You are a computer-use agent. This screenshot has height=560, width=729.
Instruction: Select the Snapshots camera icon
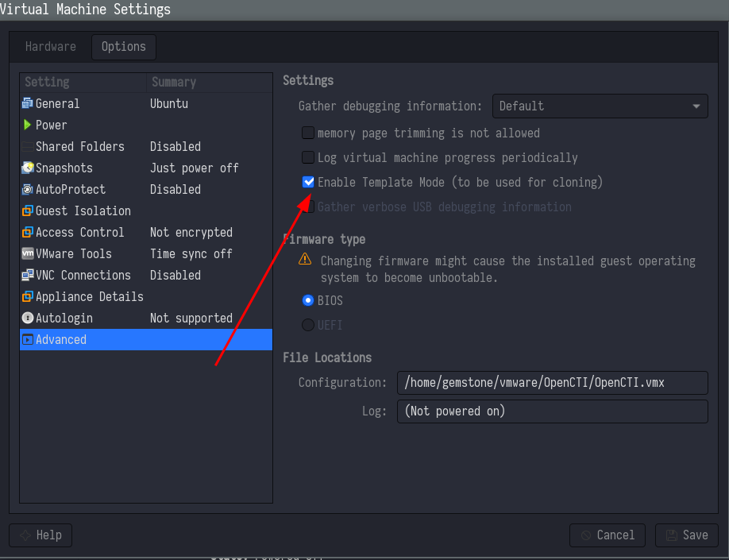pyautogui.click(x=28, y=168)
